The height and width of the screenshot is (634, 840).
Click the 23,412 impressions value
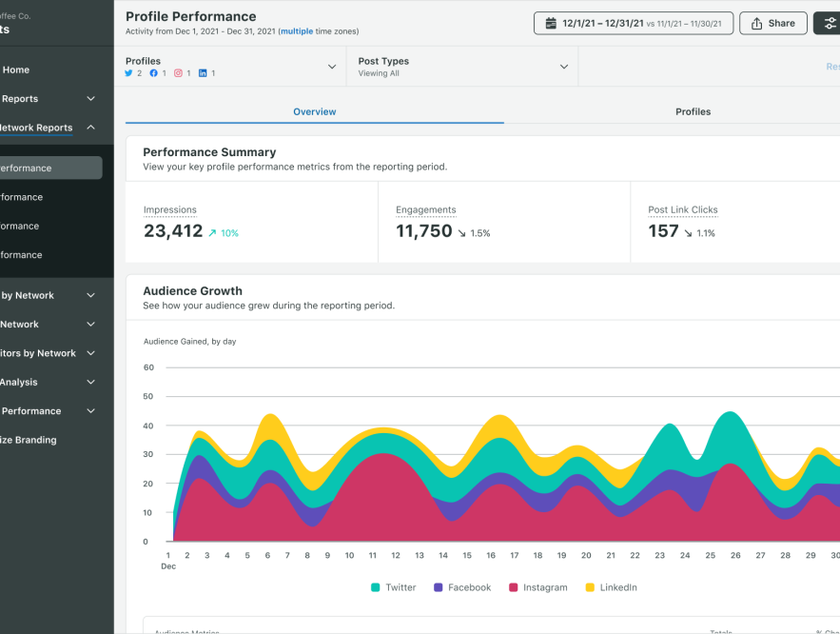tap(173, 231)
